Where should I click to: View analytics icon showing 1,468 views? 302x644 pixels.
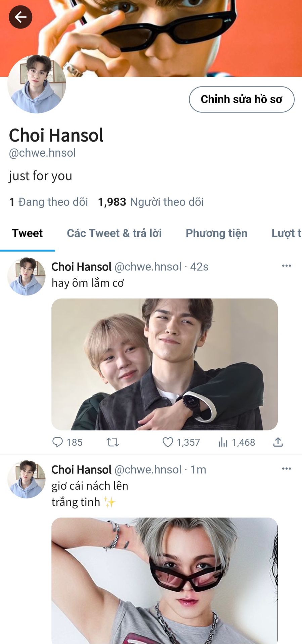(223, 442)
